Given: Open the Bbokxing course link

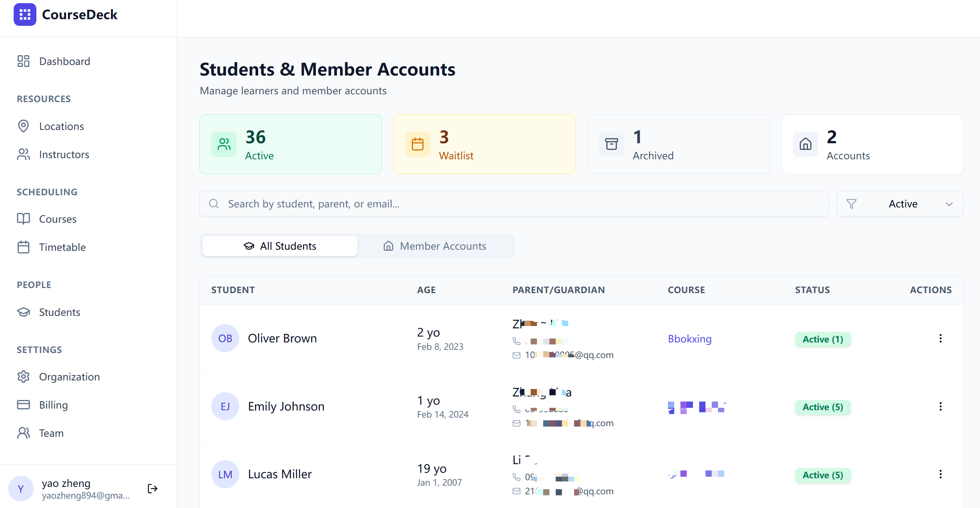Looking at the screenshot, I should click(689, 339).
